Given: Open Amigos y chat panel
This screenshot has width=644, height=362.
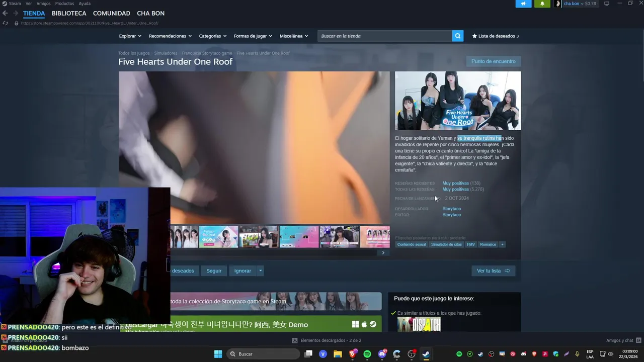Looking at the screenshot, I should (x=623, y=340).
